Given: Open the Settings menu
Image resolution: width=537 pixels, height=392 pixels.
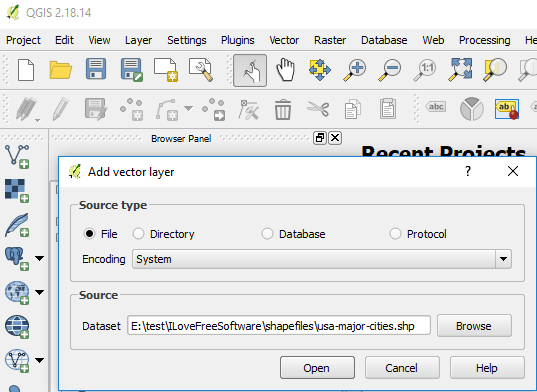Looking at the screenshot, I should point(187,40).
